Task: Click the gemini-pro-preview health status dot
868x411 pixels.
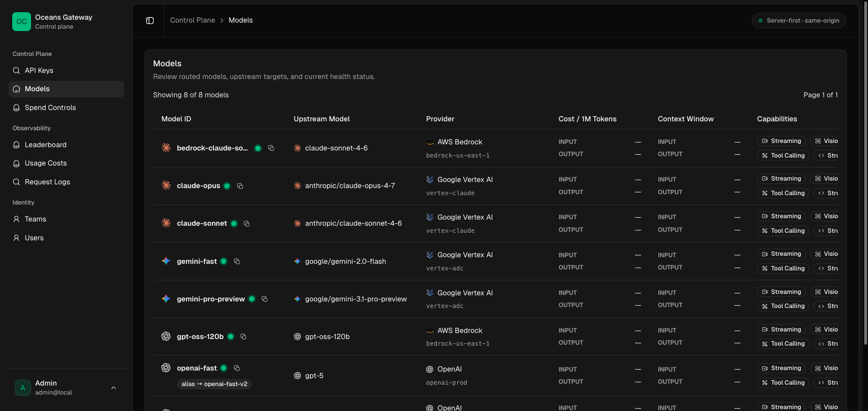Action: tap(252, 299)
